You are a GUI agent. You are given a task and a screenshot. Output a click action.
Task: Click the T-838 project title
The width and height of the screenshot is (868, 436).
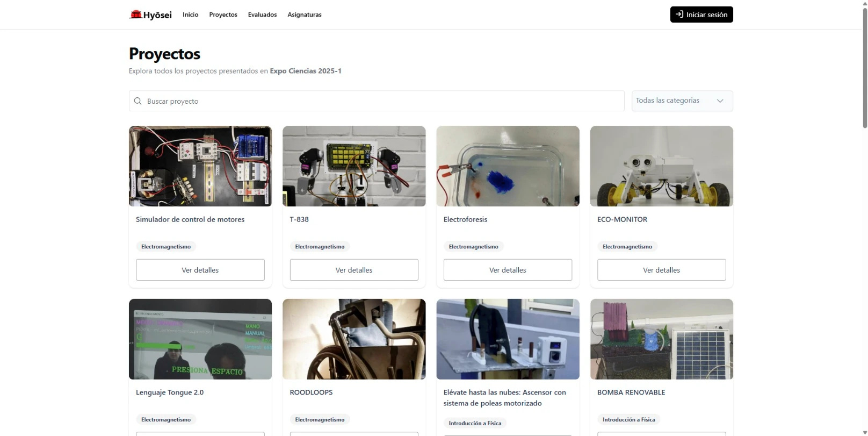[299, 219]
